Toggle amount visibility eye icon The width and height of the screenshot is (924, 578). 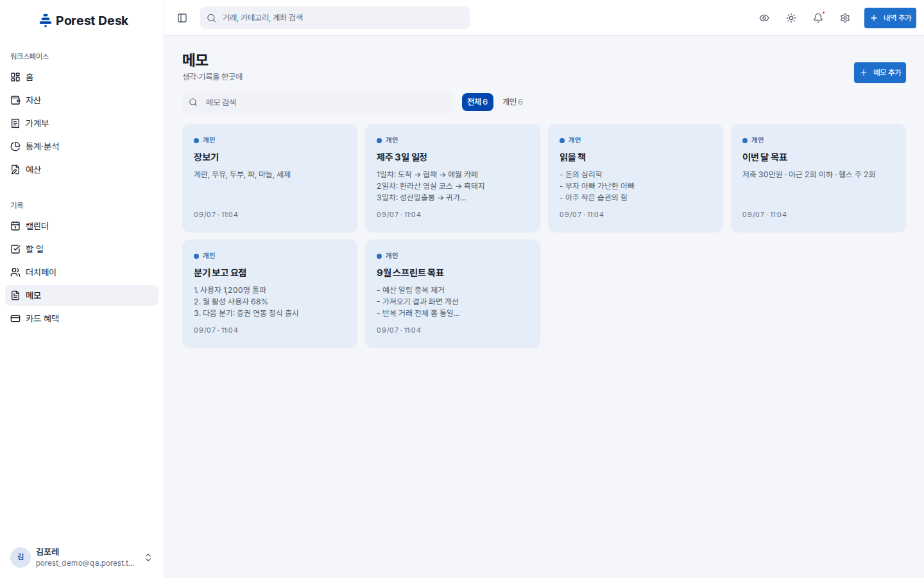764,18
